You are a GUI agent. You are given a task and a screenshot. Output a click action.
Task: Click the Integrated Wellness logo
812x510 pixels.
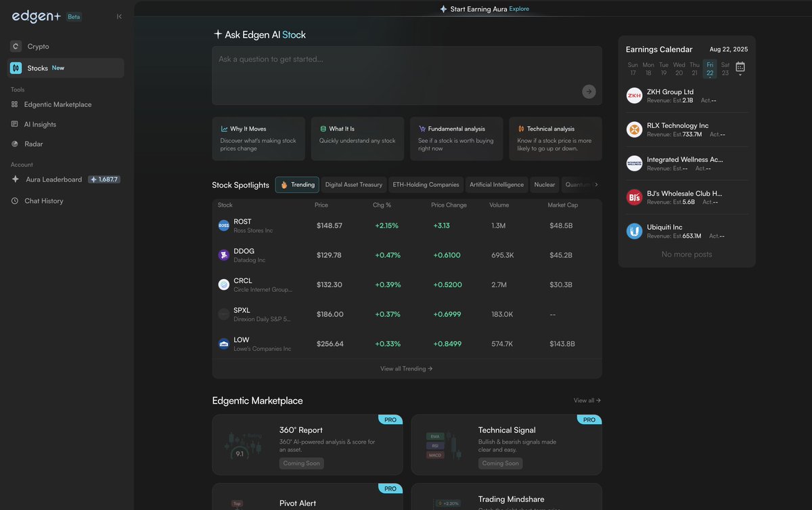tap(634, 163)
